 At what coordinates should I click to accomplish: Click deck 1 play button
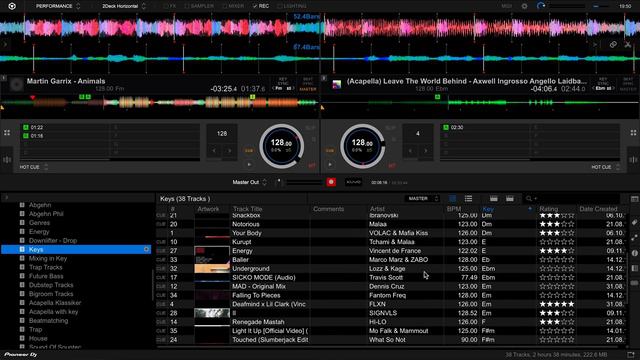249,164
